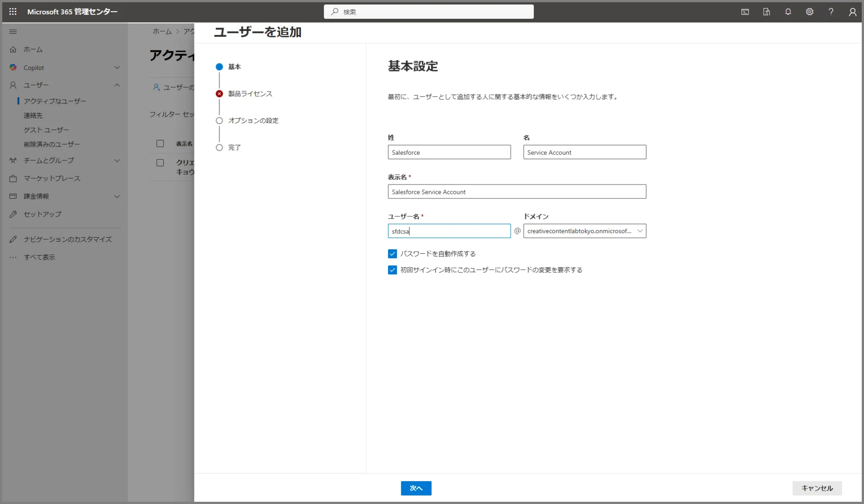Screen dimensions: 864x504
Task: Open the app launcher waffle icon
Action: pos(13,12)
